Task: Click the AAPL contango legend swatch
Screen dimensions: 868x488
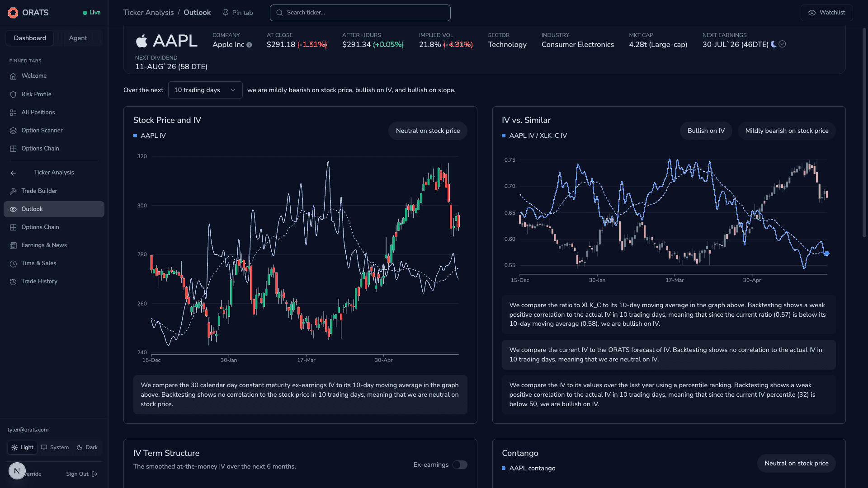Action: (504, 468)
